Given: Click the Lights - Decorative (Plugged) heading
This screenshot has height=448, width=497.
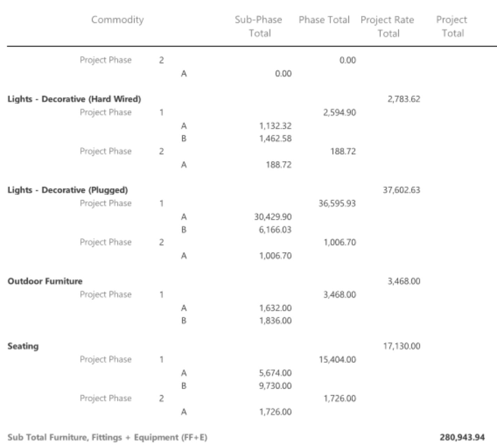Looking at the screenshot, I should (x=68, y=190).
